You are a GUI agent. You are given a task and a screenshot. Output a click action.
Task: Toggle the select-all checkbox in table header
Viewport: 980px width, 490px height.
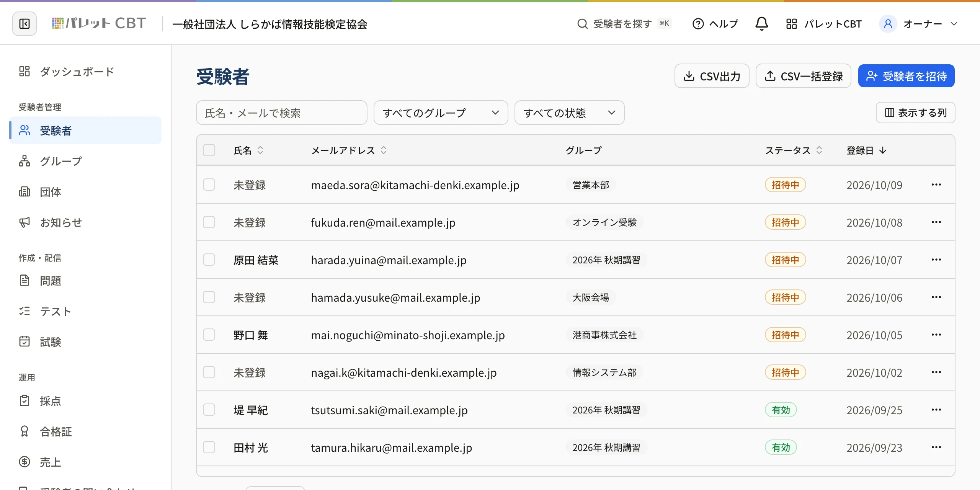[x=209, y=150]
